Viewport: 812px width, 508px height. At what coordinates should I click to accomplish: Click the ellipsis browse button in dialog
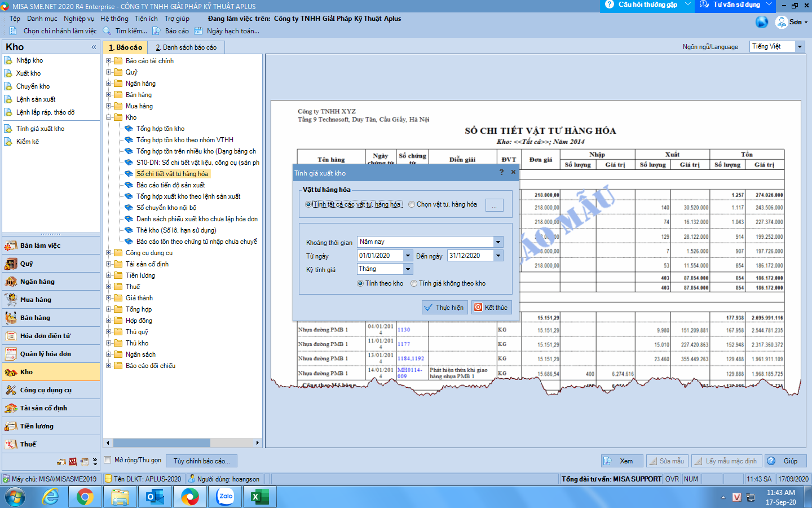[495, 205]
